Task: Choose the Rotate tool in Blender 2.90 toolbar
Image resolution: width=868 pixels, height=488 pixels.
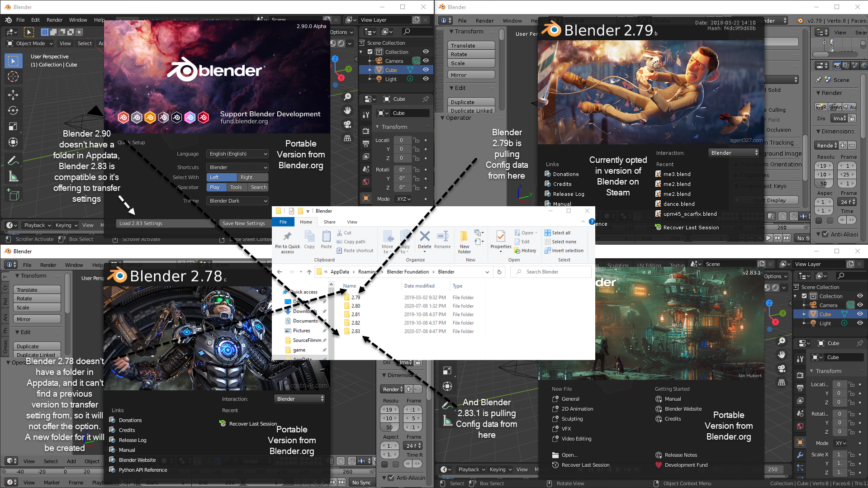Action: pyautogui.click(x=13, y=110)
